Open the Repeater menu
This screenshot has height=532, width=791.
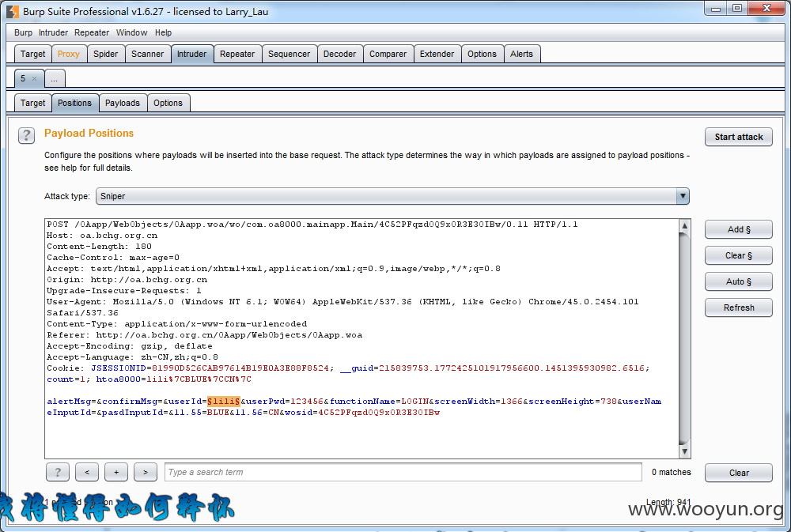click(92, 32)
